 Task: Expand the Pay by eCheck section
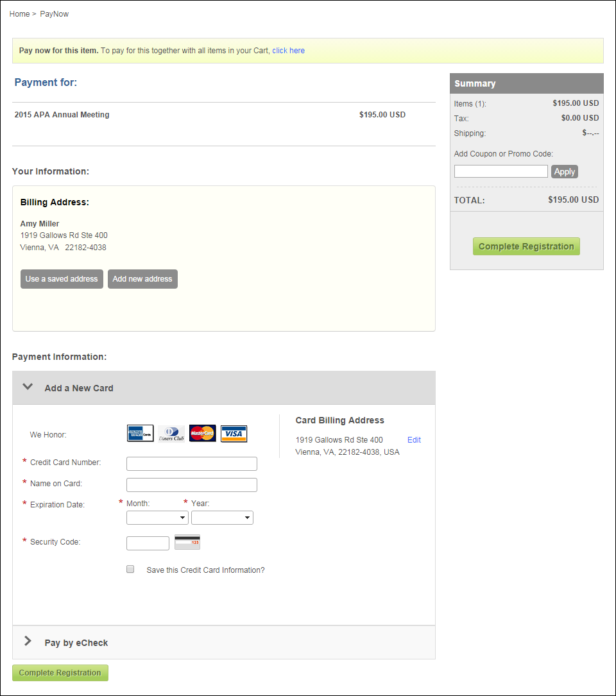pos(28,641)
